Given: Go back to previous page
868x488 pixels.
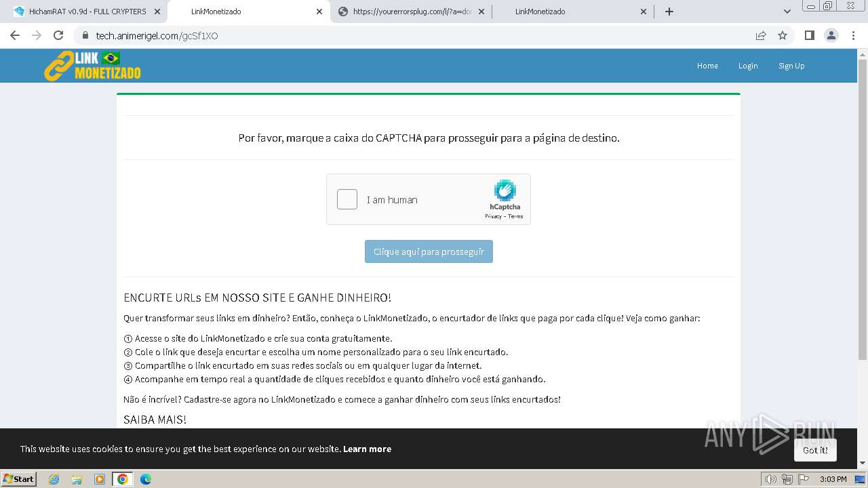Looking at the screenshot, I should 15,35.
